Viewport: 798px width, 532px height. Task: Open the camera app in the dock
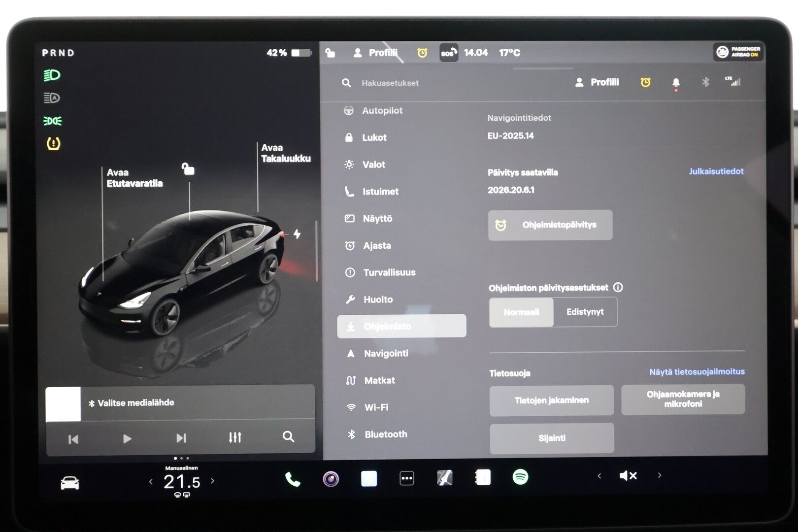pyautogui.click(x=331, y=479)
